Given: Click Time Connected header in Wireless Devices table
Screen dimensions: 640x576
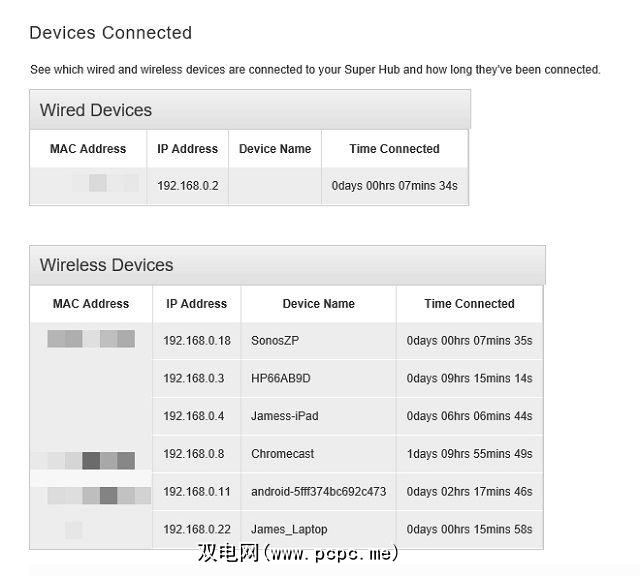Looking at the screenshot, I should coord(469,304).
